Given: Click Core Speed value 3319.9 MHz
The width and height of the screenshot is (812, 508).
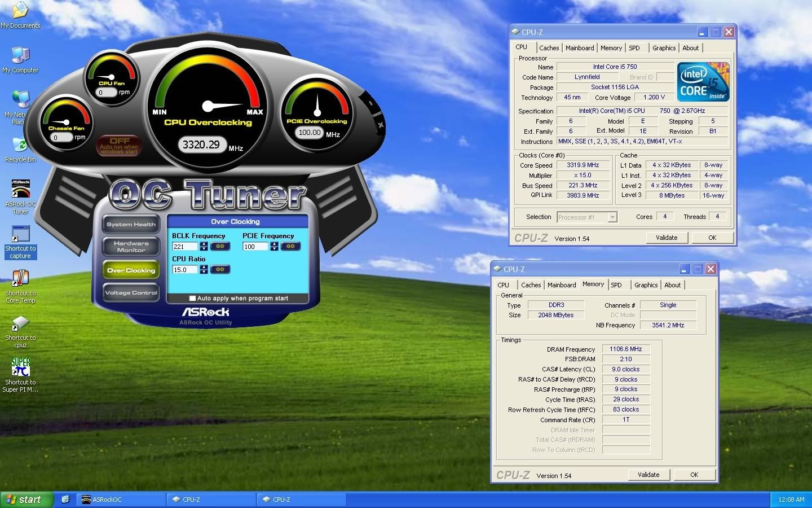Looking at the screenshot, I should pos(582,165).
